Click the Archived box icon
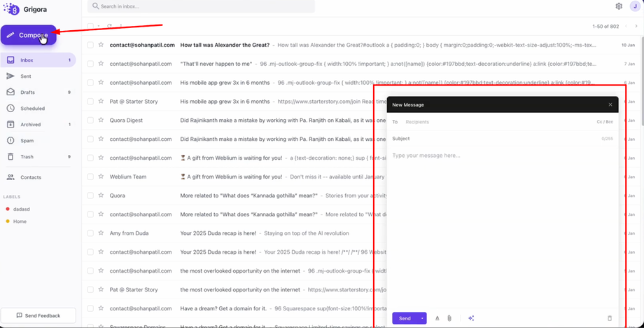This screenshot has width=644, height=328. point(10,125)
